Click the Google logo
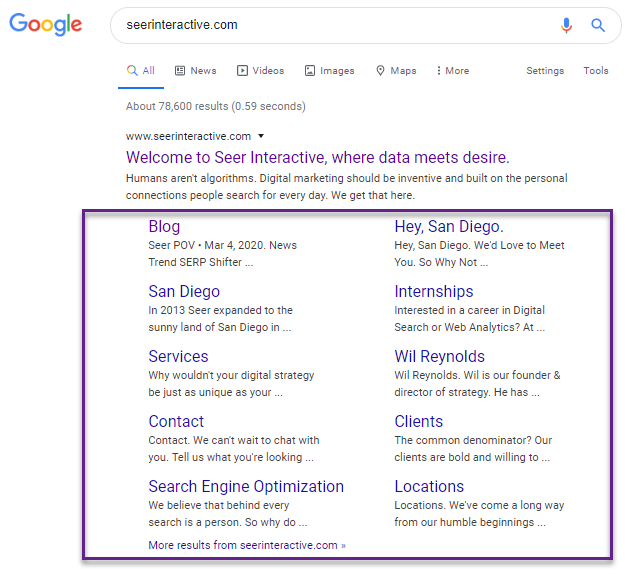The height and width of the screenshot is (575, 633). 46,25
